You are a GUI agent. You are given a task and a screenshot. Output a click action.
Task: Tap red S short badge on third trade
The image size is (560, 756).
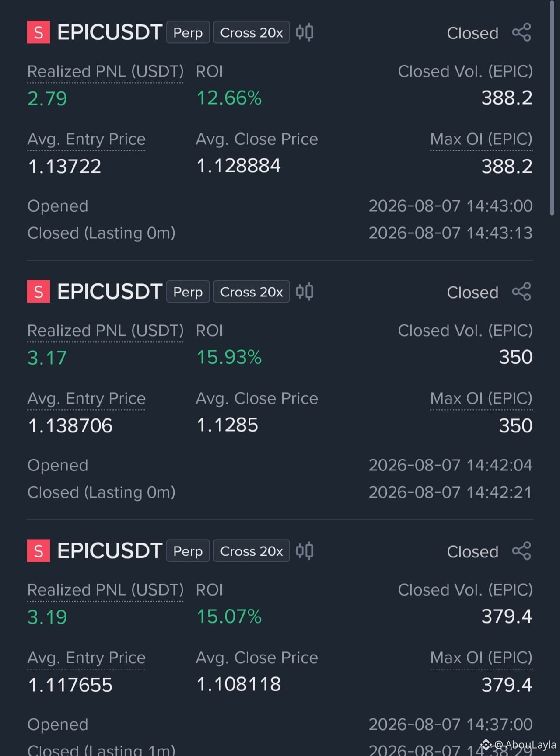(38, 551)
